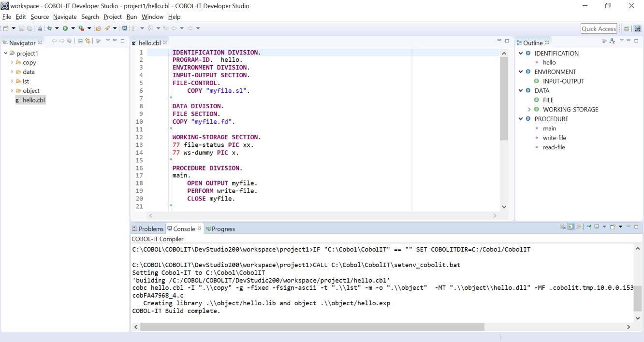Toggle Link with Editor in Navigator
This screenshot has height=342, width=644.
point(88,41)
